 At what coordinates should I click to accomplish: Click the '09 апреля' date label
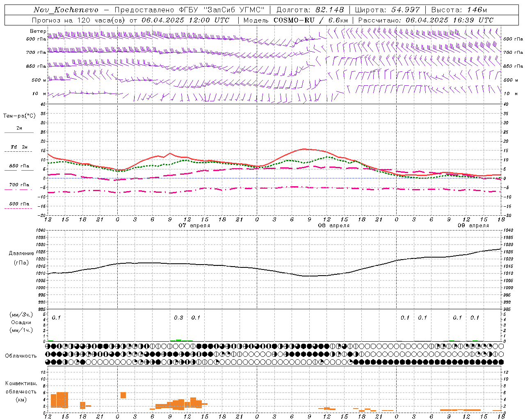[473, 226]
